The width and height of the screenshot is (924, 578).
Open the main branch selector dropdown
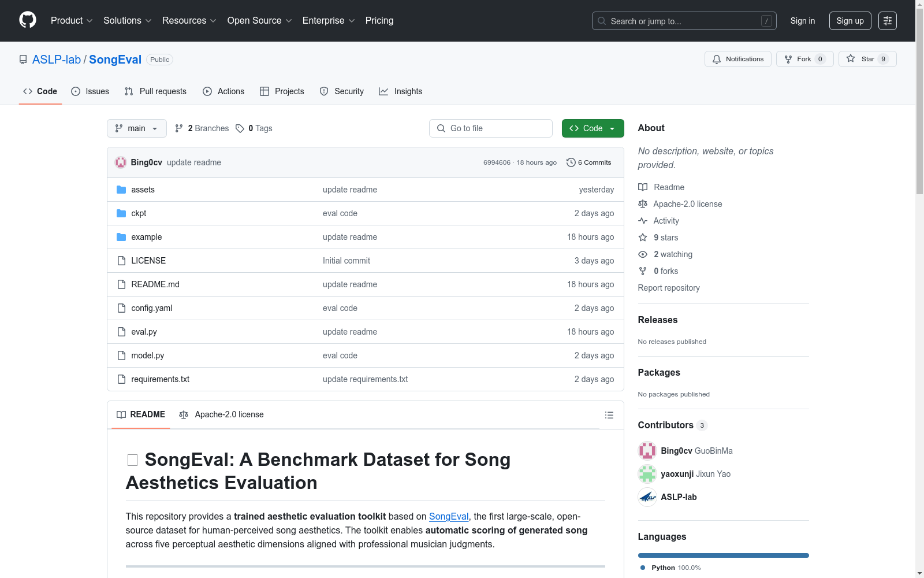(x=137, y=128)
